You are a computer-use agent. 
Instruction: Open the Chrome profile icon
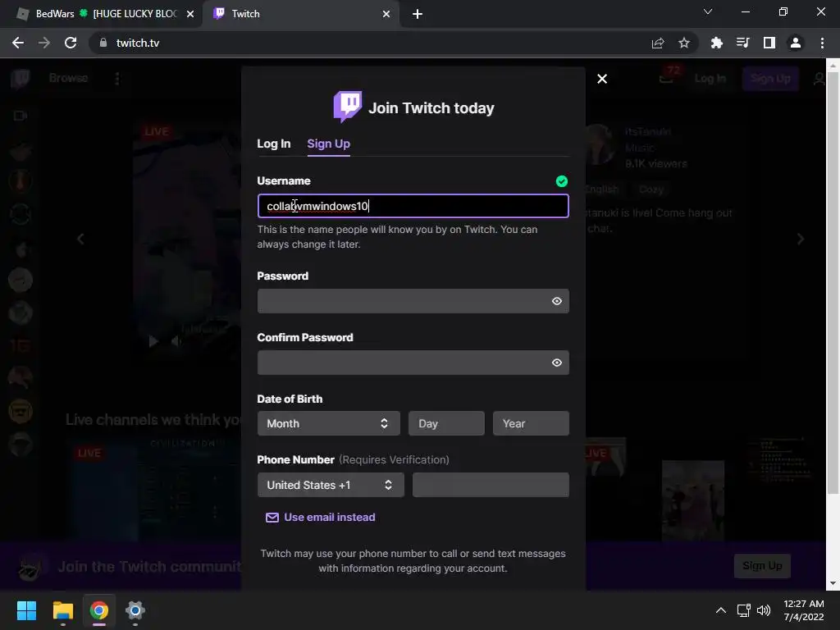[x=796, y=43]
